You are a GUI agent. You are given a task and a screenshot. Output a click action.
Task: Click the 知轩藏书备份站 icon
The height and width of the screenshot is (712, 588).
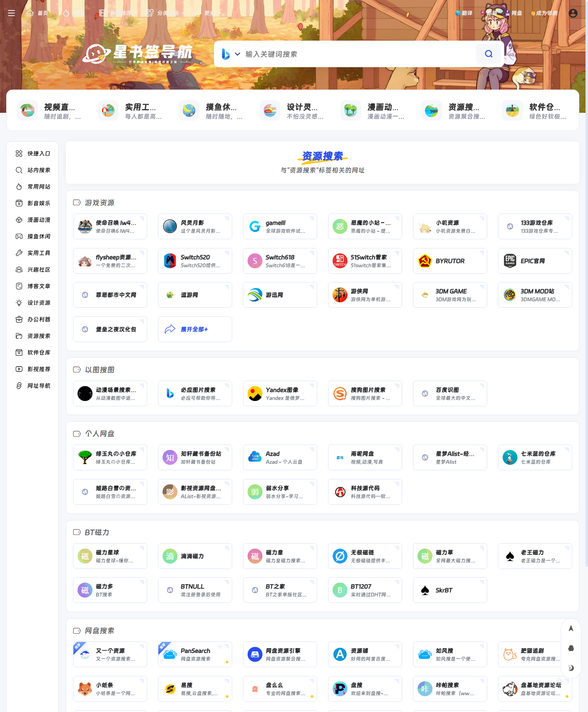pyautogui.click(x=170, y=457)
